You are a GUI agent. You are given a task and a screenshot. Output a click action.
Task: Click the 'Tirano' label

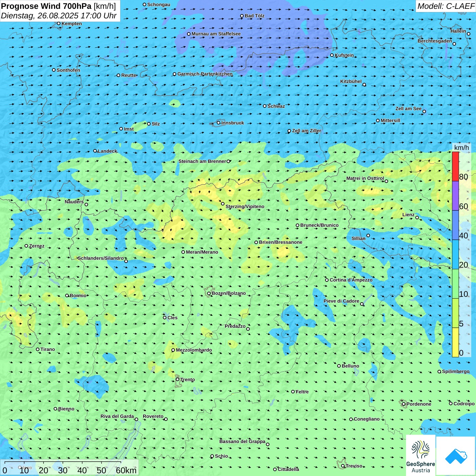48,349
